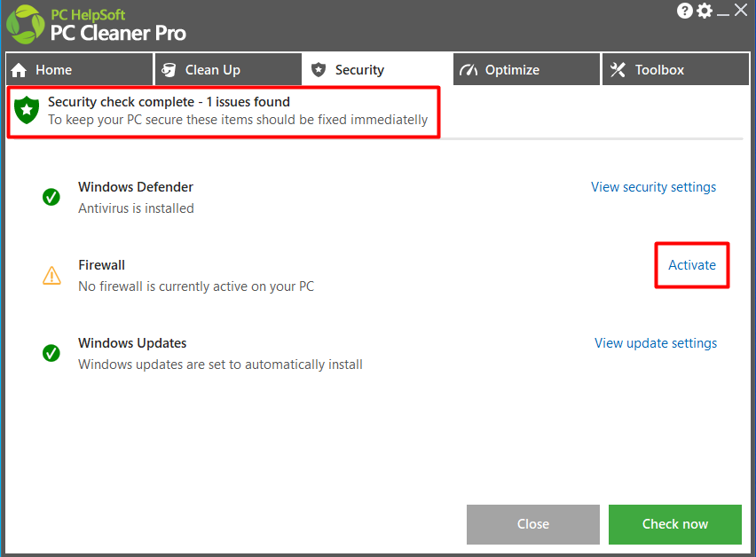This screenshot has height=557, width=756.
Task: Open View update settings link
Action: coord(655,343)
